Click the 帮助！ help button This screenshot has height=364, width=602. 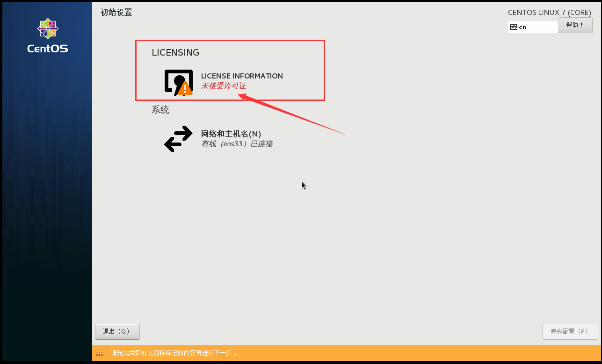(575, 25)
